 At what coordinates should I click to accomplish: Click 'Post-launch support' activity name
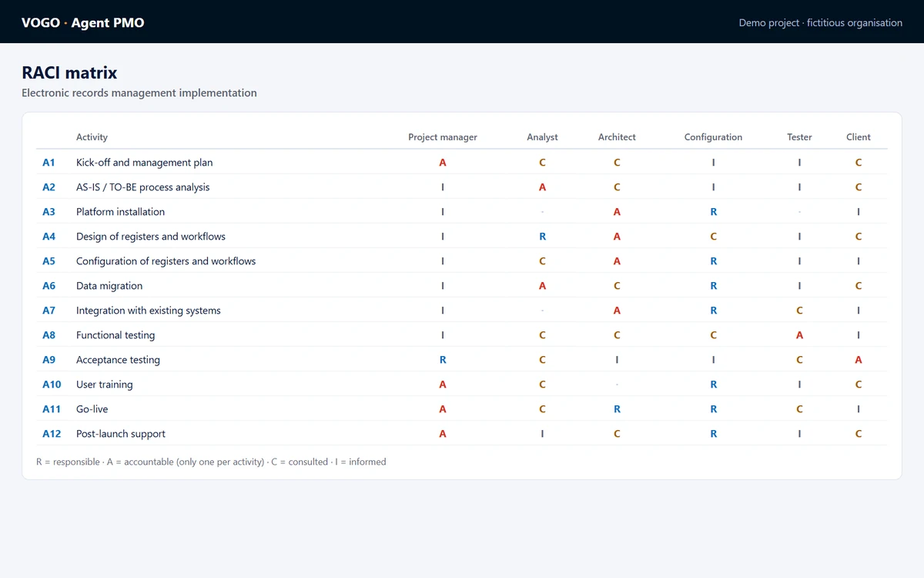coord(121,434)
